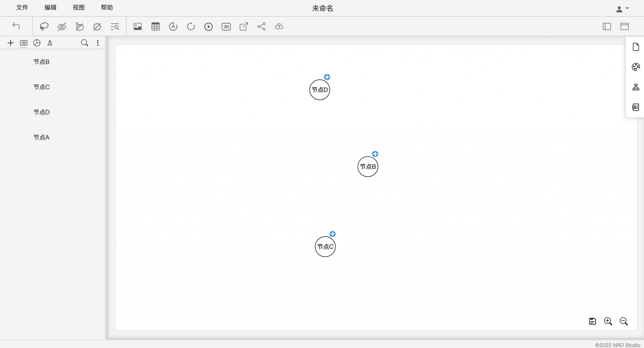Open the 视图 menu
Image resolution: width=644 pixels, height=348 pixels.
click(x=79, y=8)
